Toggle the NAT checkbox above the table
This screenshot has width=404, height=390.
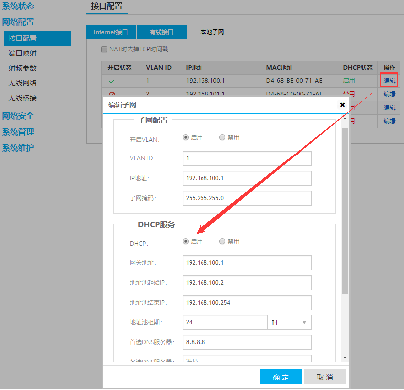click(104, 49)
